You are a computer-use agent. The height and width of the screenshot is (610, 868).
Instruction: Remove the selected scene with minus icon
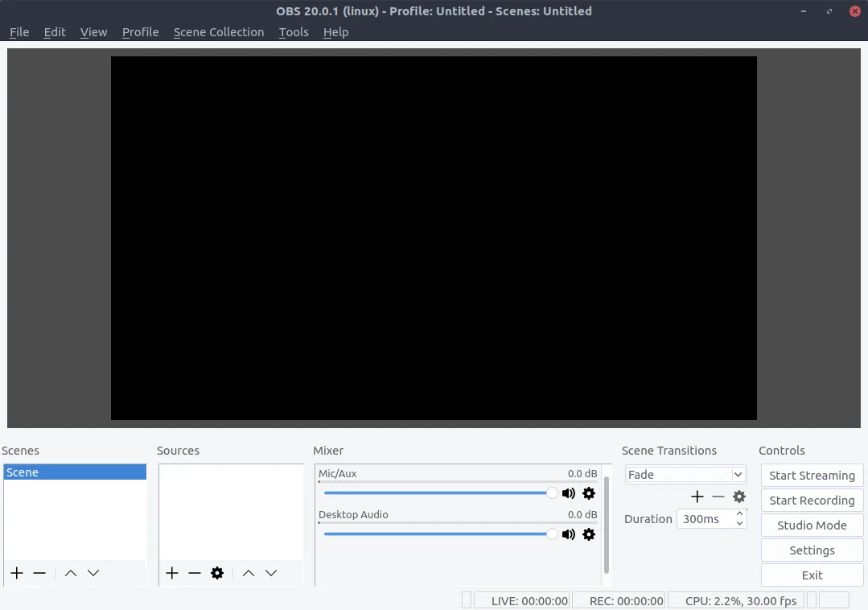(x=39, y=573)
